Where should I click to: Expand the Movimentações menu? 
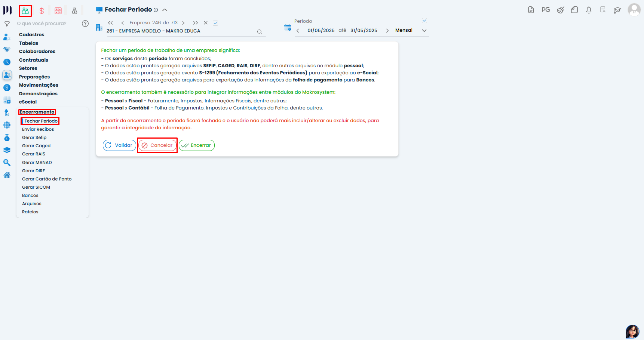click(x=39, y=85)
